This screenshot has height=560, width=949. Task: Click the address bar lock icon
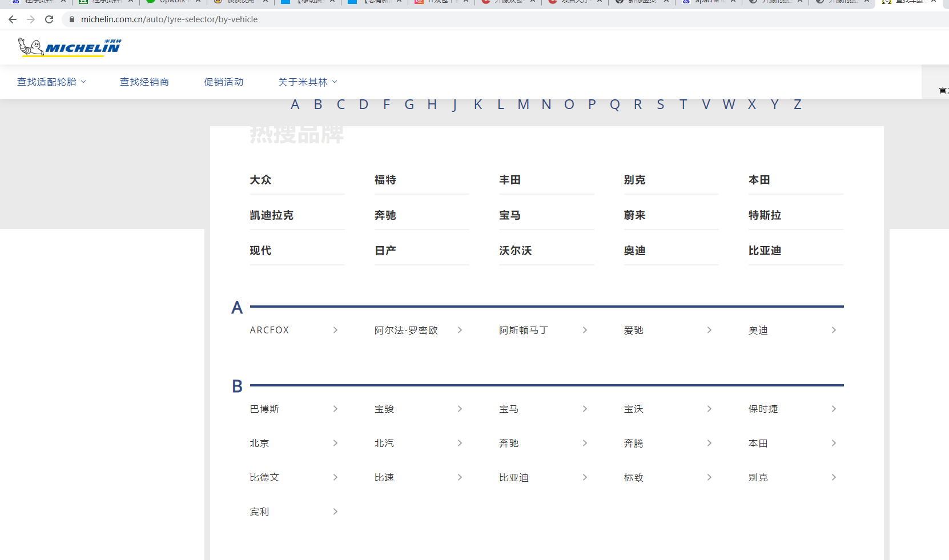tap(72, 19)
